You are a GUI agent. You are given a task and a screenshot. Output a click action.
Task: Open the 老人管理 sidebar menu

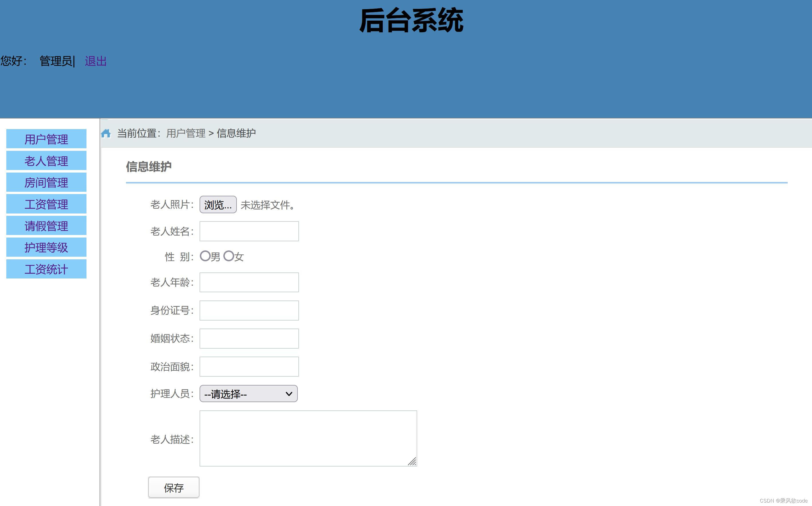[x=46, y=161]
